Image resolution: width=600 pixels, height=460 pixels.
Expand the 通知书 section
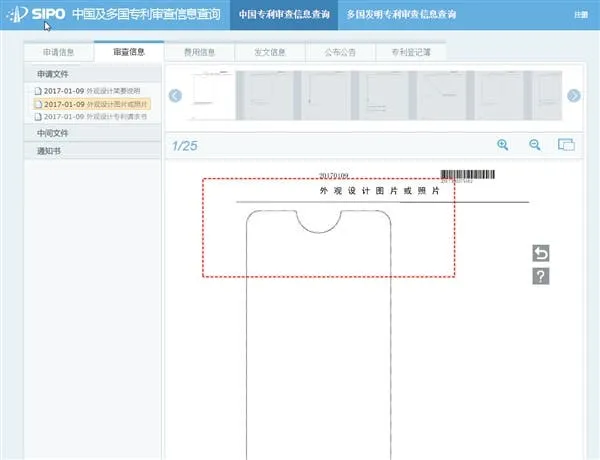click(x=92, y=151)
